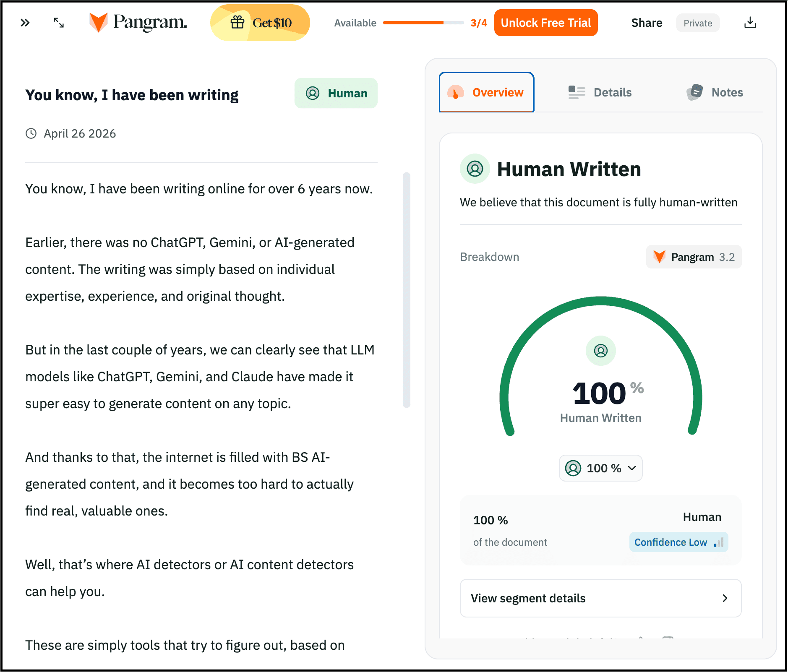Click the Confidence Low label
The height and width of the screenshot is (672, 788).
pos(671,542)
